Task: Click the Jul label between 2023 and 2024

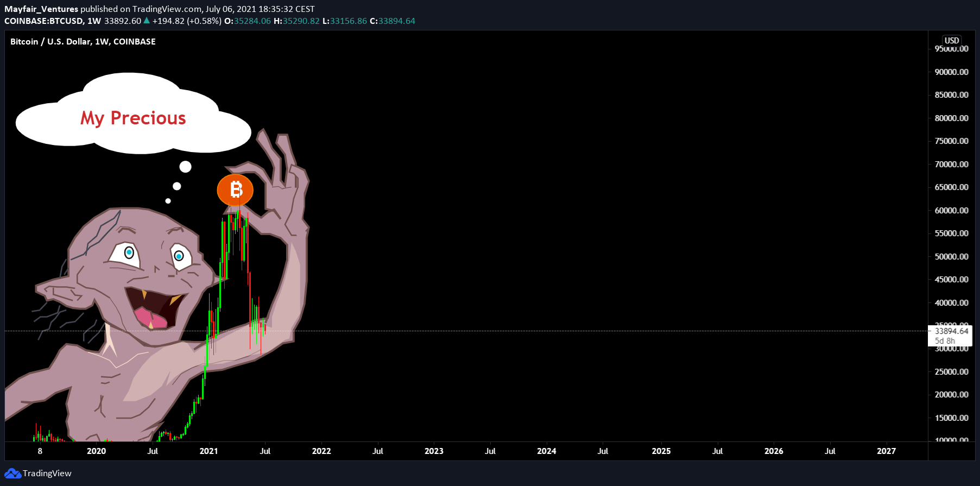Action: point(490,451)
